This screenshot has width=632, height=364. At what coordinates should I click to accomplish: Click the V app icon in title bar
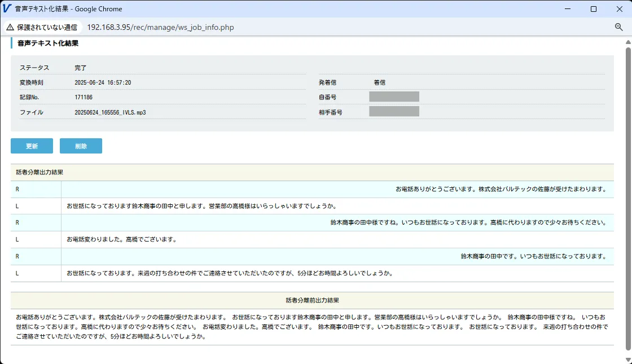(x=7, y=9)
